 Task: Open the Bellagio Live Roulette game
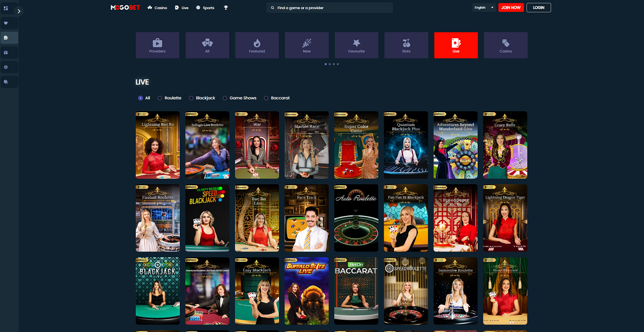click(x=207, y=145)
